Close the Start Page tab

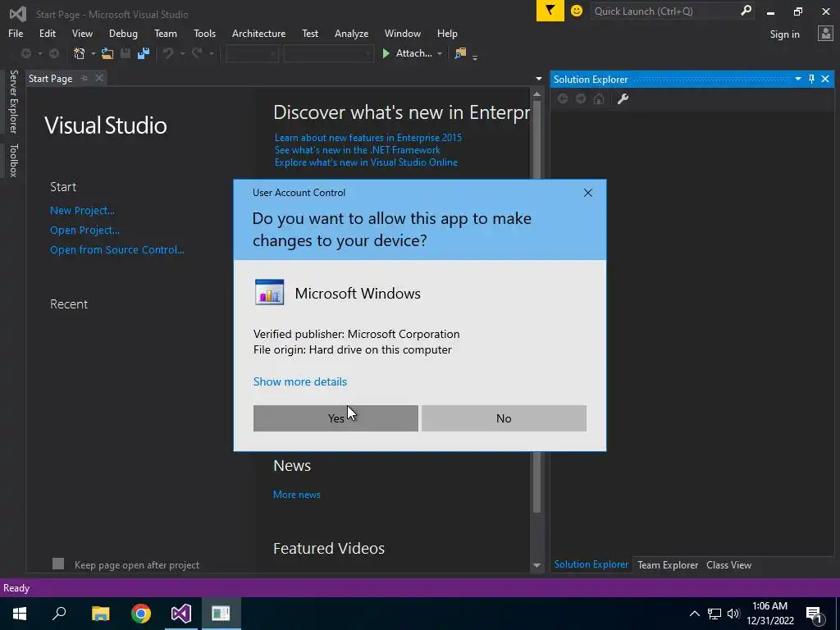pos(99,78)
